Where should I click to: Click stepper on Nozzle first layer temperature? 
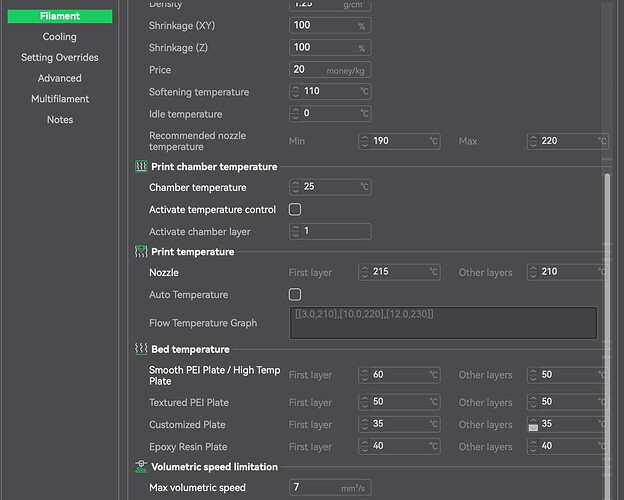click(365, 272)
